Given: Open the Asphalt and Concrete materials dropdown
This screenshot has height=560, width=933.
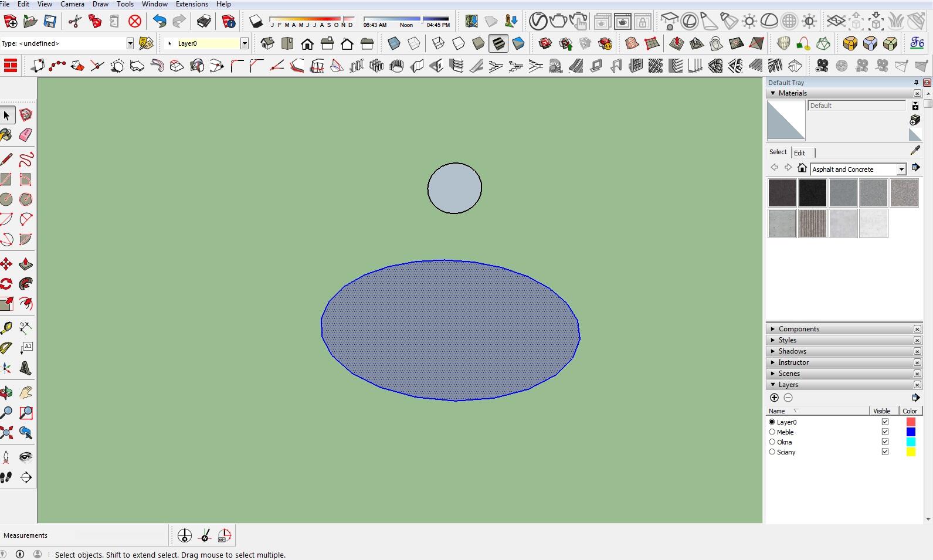Looking at the screenshot, I should (x=901, y=169).
